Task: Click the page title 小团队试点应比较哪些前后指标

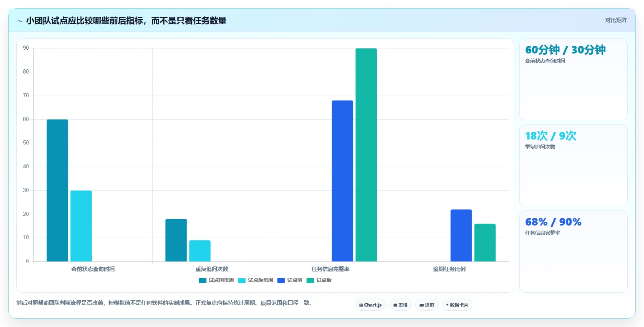Action: pos(126,20)
